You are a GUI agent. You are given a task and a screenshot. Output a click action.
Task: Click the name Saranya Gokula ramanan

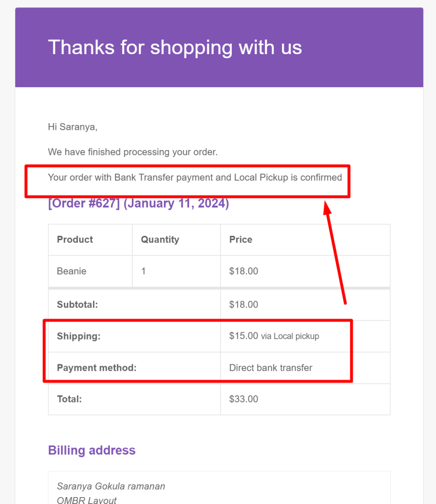111,486
